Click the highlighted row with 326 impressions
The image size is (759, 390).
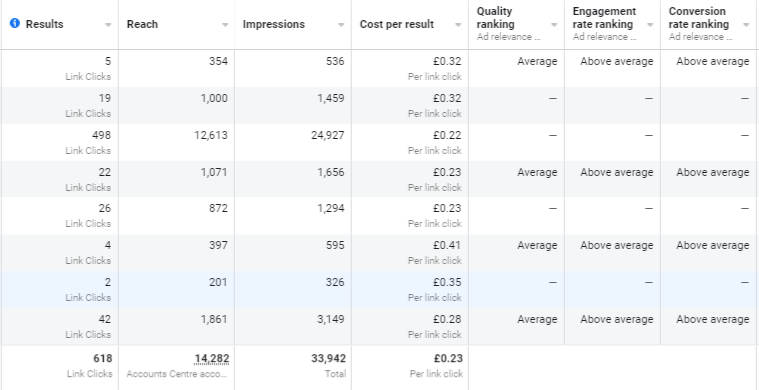click(x=380, y=289)
